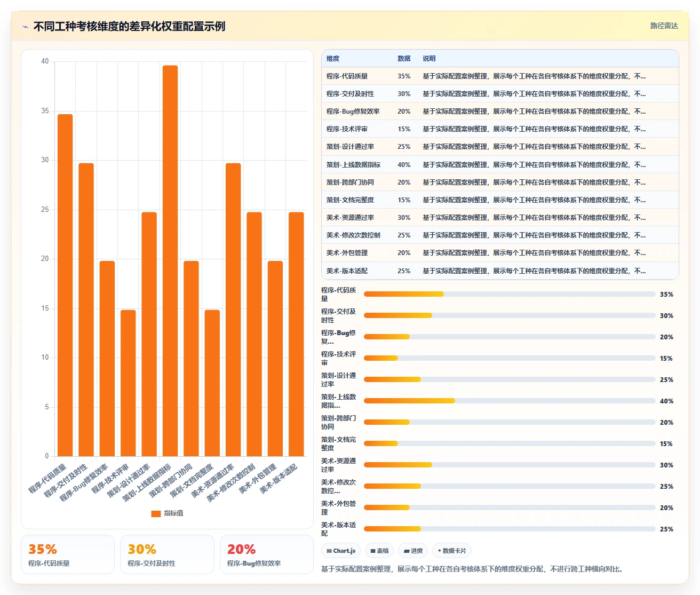Click the dashboard title 不同工种考核维度的差异化权重配置示例

pos(129,26)
